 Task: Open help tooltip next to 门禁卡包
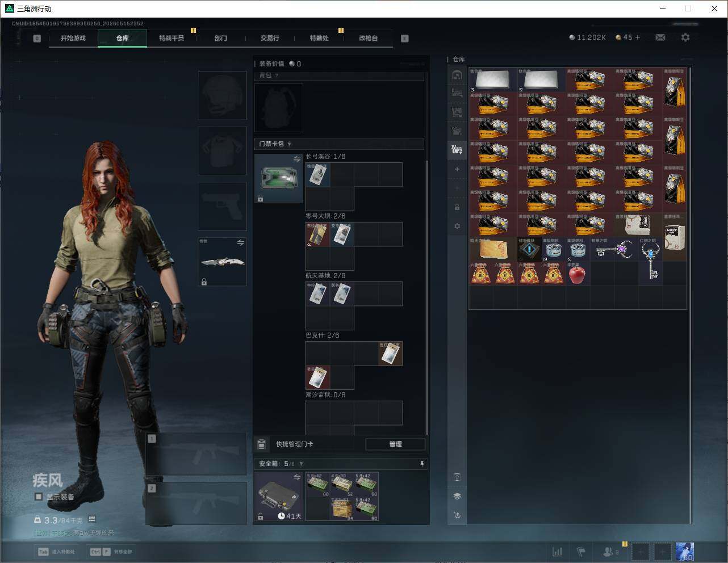[290, 144]
